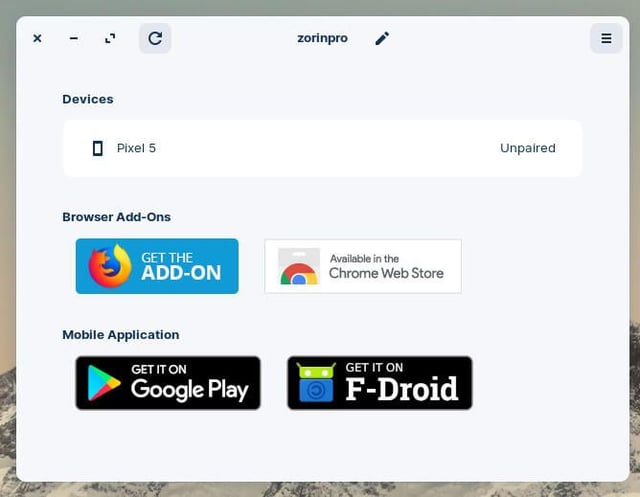Get the app on F-Droid
Viewport: 640px width, 497px height.
(x=380, y=383)
